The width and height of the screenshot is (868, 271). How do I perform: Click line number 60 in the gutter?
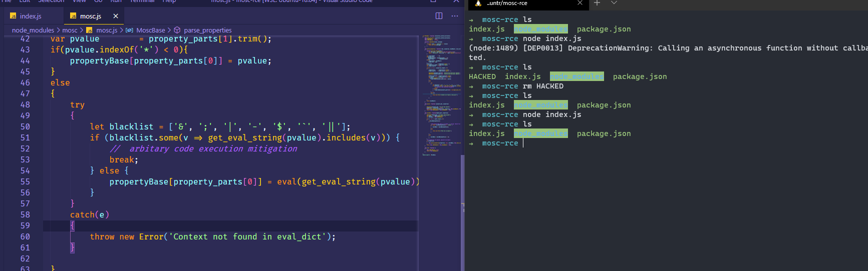tap(25, 236)
